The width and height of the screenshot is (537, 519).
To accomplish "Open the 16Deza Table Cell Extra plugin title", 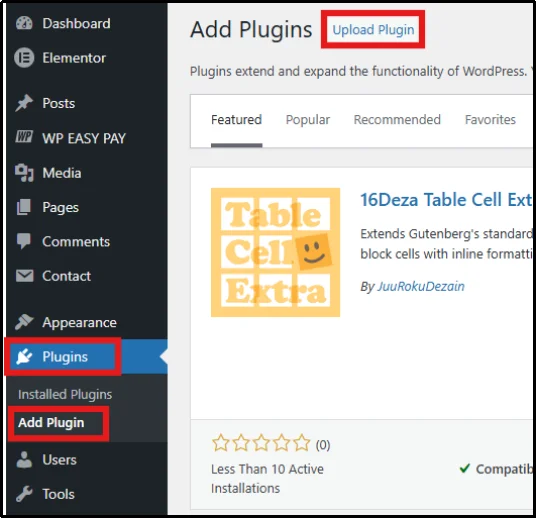I will tap(446, 200).
